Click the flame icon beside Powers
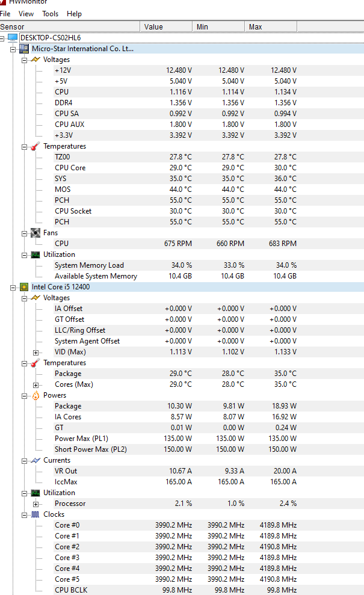Viewport: 364px width, 595px height. point(35,395)
